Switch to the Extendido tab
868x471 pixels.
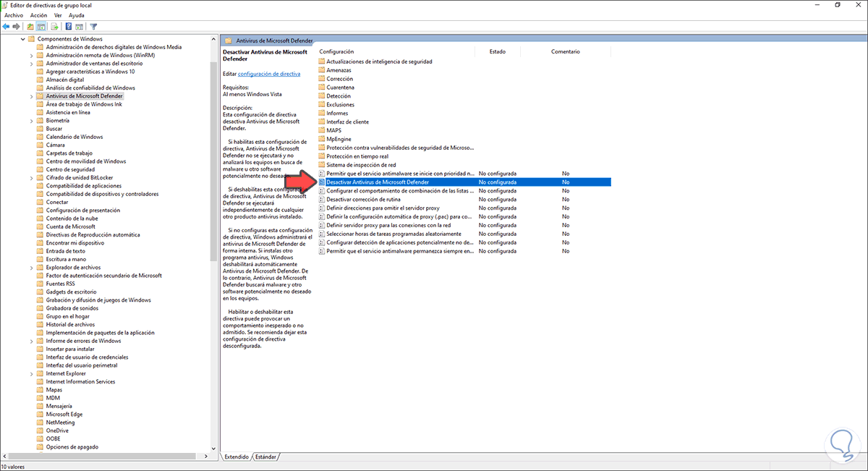point(237,457)
